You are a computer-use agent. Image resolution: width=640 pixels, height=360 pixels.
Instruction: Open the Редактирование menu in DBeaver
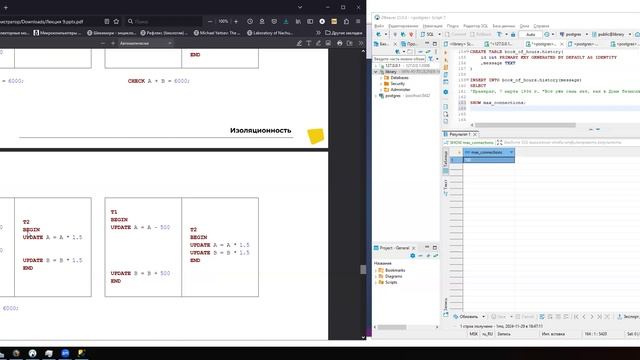(x=403, y=26)
